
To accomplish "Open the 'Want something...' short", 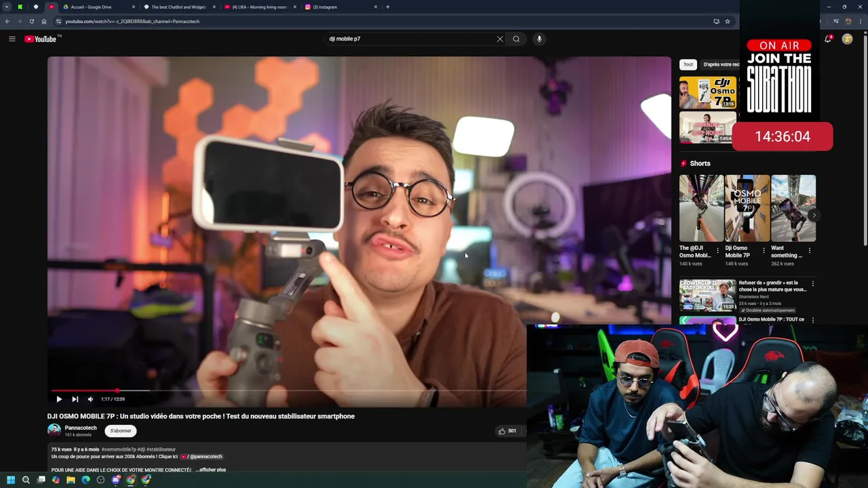I will click(793, 208).
